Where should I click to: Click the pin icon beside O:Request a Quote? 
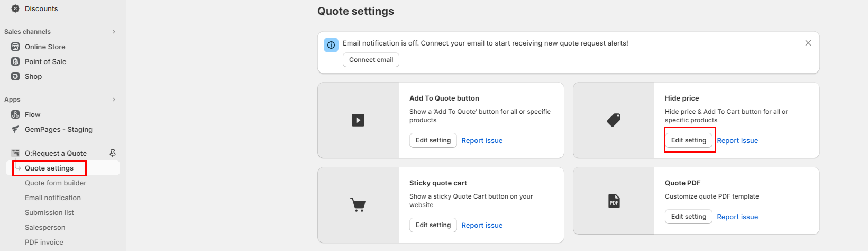(113, 153)
